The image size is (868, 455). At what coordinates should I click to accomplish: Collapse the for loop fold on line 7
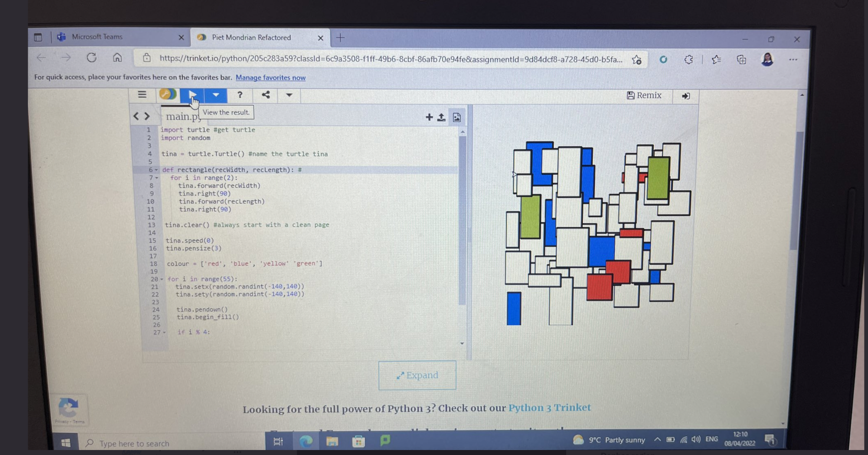(x=157, y=178)
